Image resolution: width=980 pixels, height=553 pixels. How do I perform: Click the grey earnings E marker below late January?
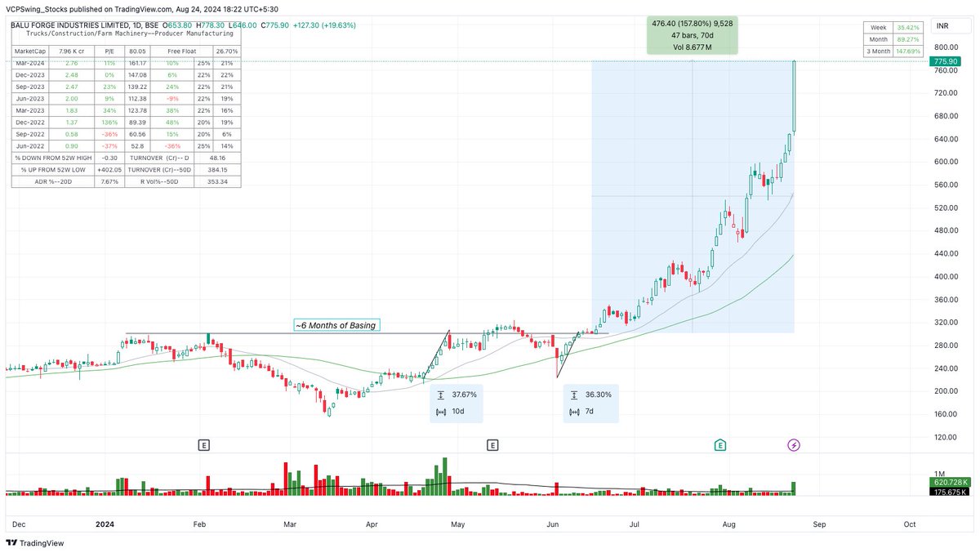coord(204,445)
